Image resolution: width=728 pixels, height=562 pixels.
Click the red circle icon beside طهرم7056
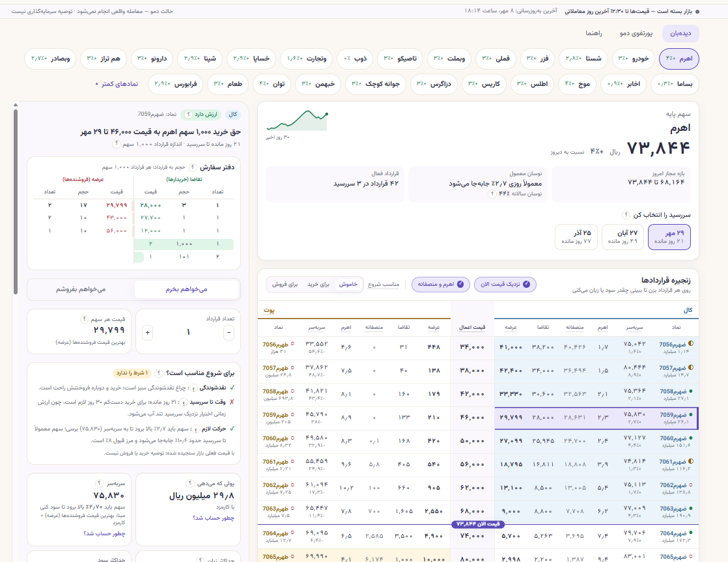click(292, 344)
